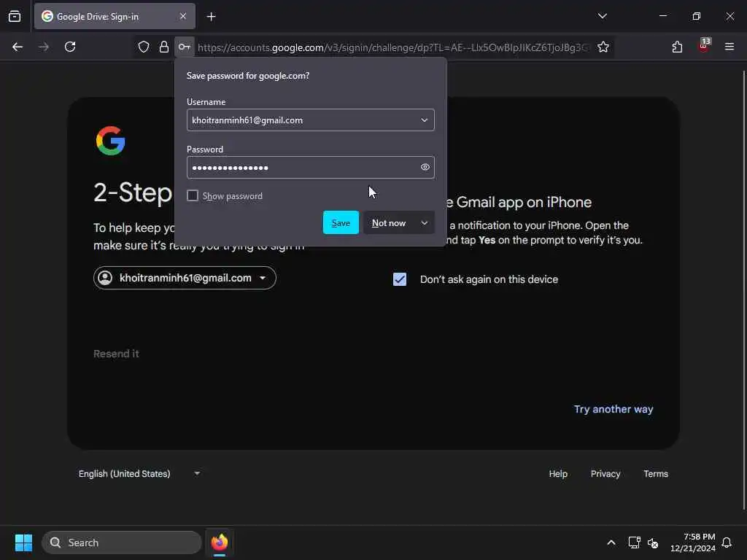747x560 pixels.
Task: Show hidden system tray icons
Action: [611, 542]
